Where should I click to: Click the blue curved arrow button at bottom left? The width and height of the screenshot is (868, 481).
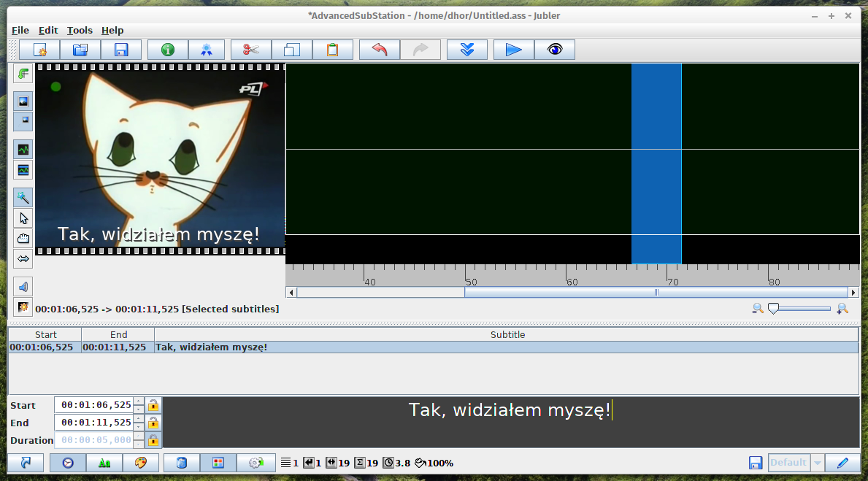click(x=26, y=463)
